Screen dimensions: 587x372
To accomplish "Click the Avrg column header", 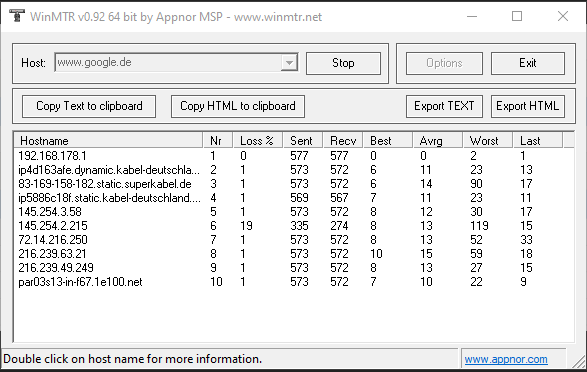I will tap(438, 141).
